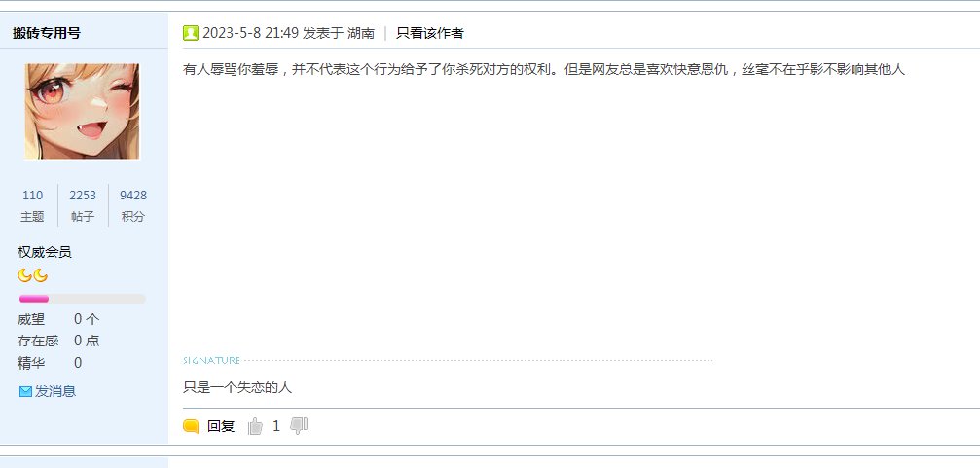Give the post a thumbs-up
Screen dimensions: 980x468
point(255,426)
